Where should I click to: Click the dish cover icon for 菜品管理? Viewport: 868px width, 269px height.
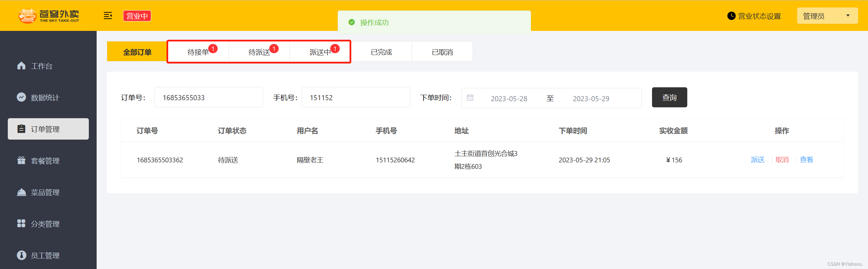21,192
